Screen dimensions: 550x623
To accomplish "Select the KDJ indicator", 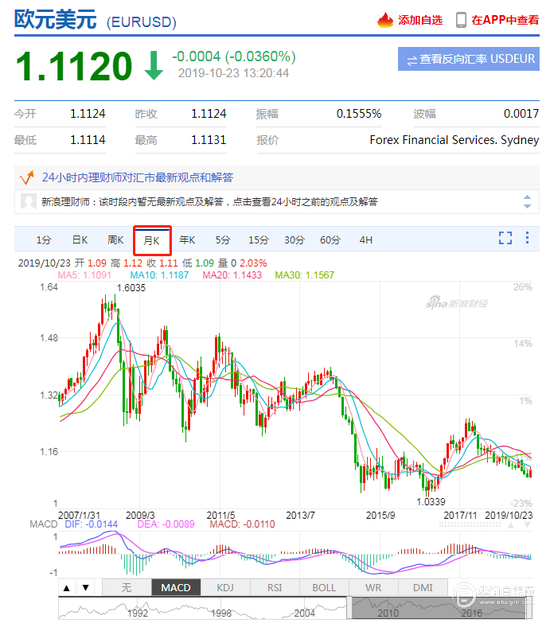I will tap(225, 588).
